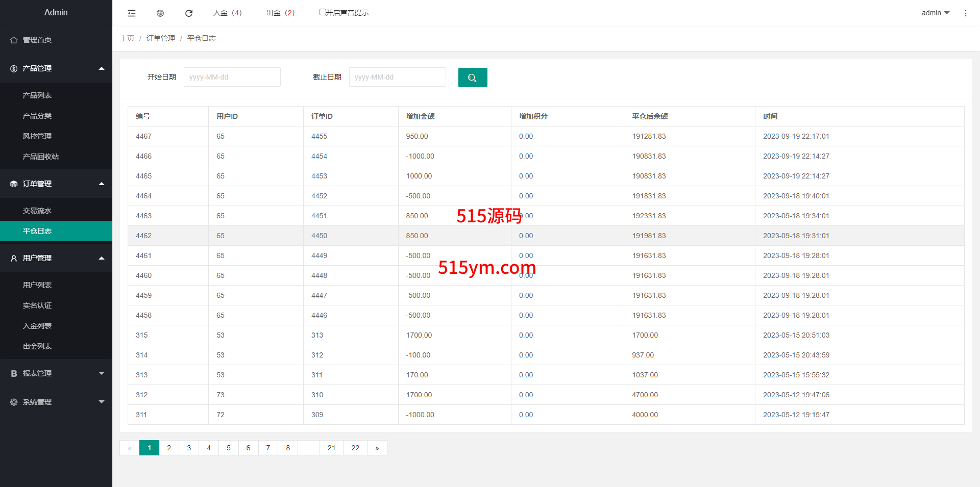Go to page 2 in pagination
980x487 pixels.
pyautogui.click(x=169, y=448)
